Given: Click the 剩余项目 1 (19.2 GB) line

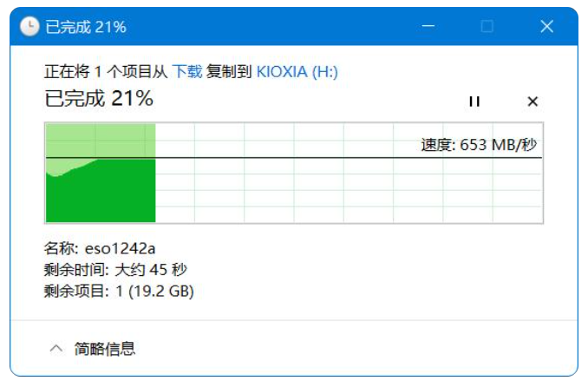Looking at the screenshot, I should pyautogui.click(x=119, y=291).
